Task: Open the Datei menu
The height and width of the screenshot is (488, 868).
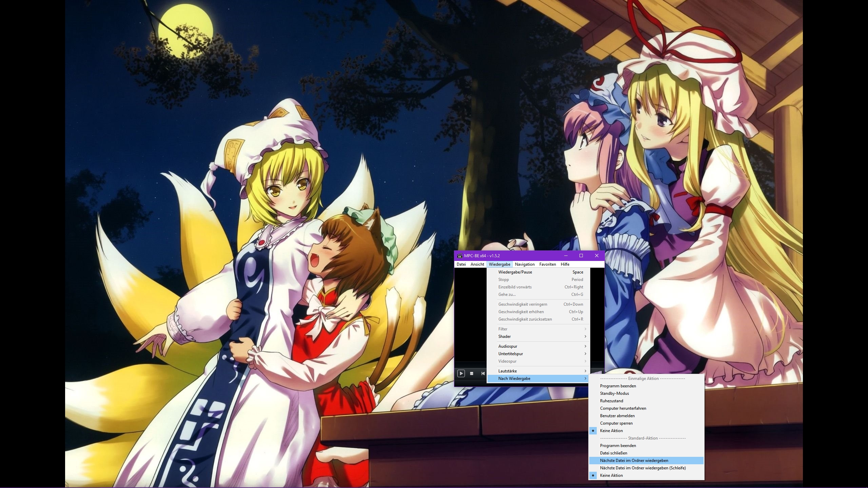Action: click(461, 264)
